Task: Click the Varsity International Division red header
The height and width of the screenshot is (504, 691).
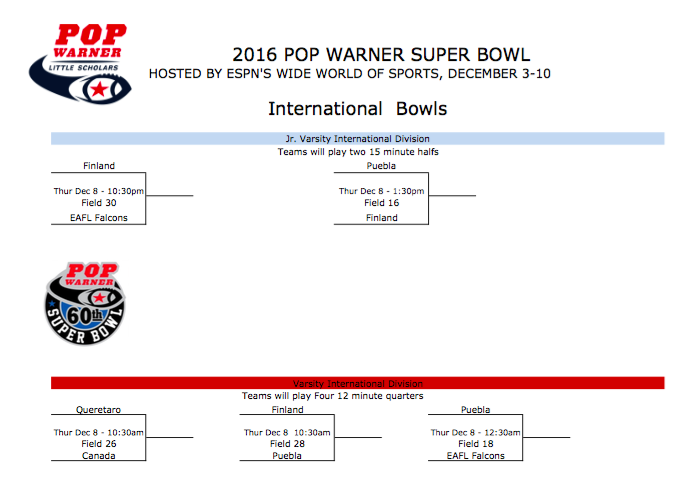Action: (x=357, y=383)
